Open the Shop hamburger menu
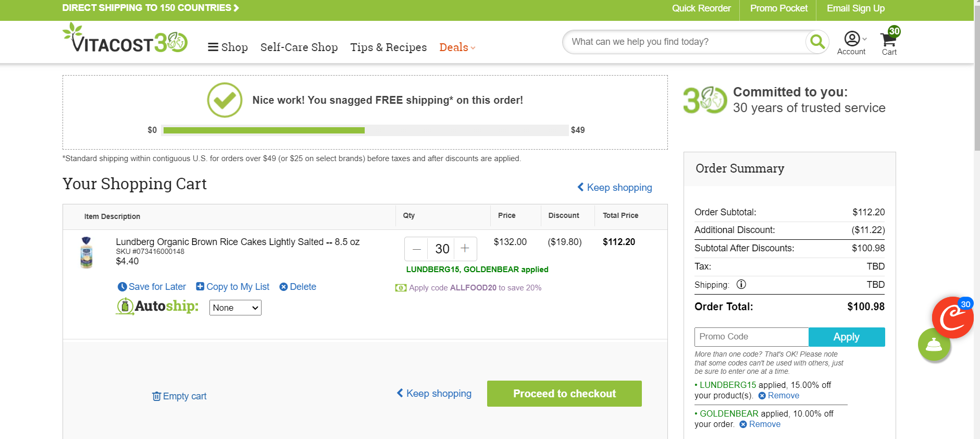 pyautogui.click(x=228, y=47)
